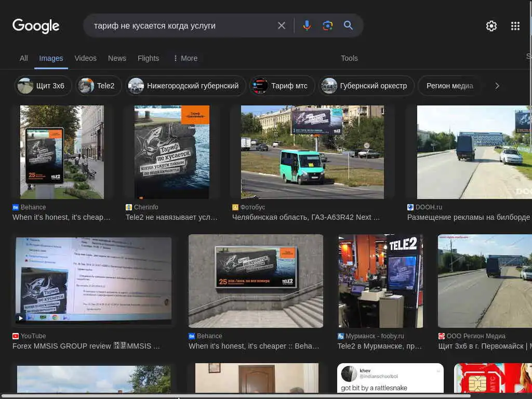Select Губернский оркестр filter chip

click(366, 86)
